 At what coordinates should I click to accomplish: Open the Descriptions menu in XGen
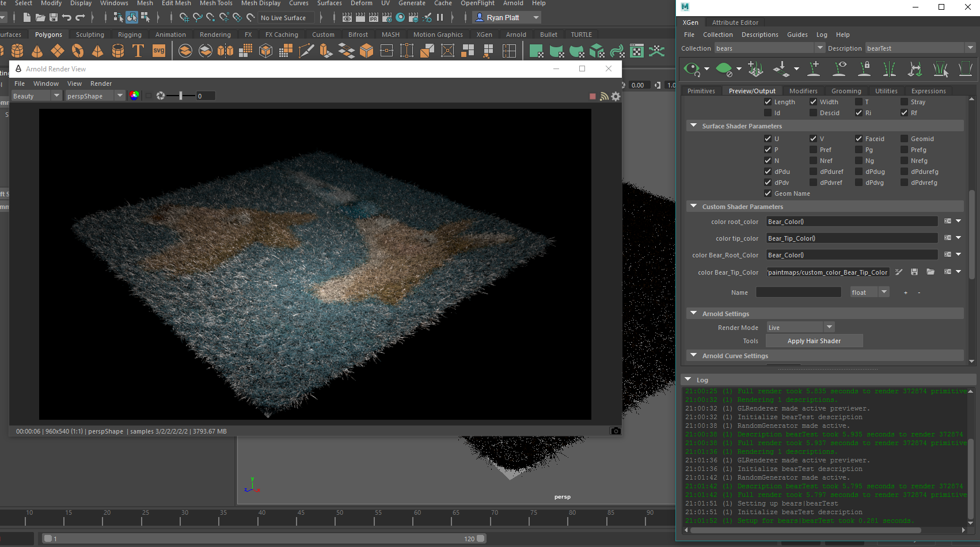point(759,35)
